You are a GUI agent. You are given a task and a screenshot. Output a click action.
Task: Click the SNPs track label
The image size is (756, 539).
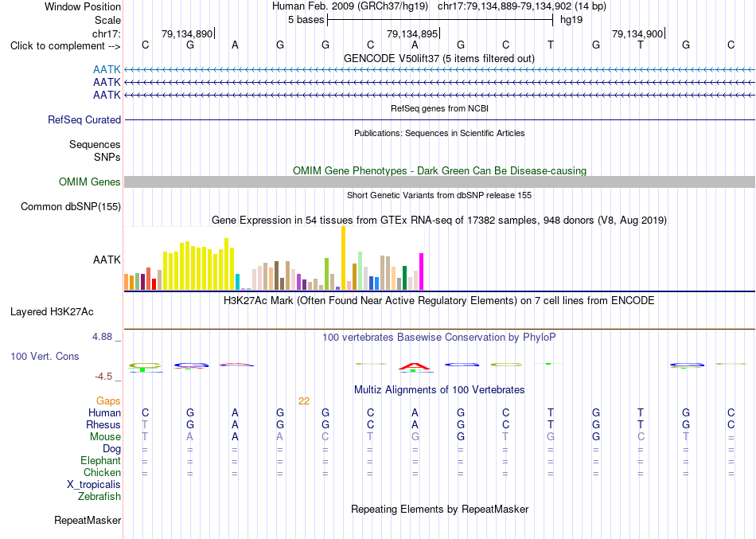(107, 157)
